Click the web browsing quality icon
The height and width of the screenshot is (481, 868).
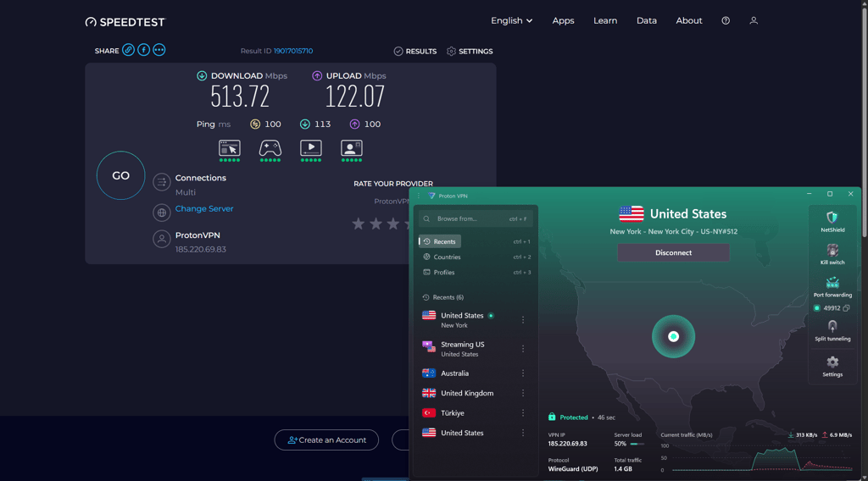point(229,148)
